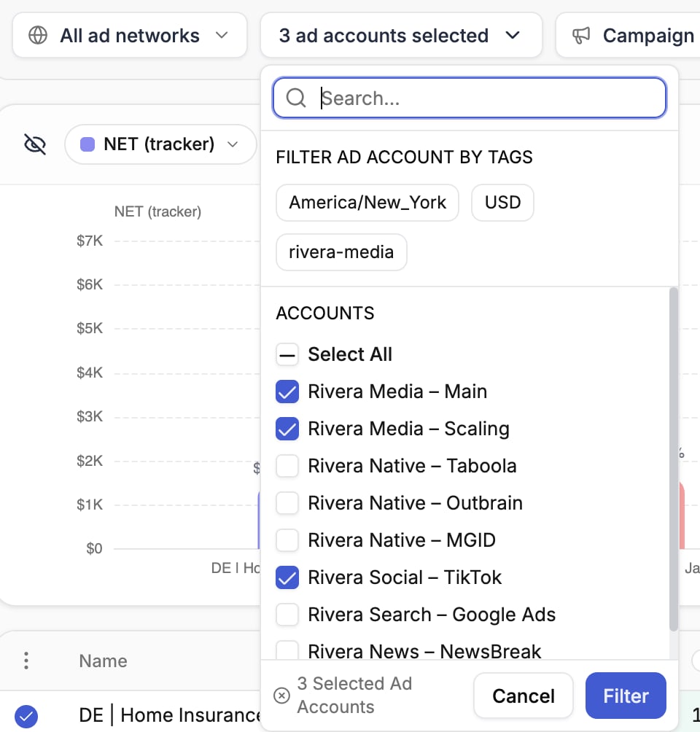Filter by USD tag
This screenshot has height=732, width=700.
tap(502, 203)
